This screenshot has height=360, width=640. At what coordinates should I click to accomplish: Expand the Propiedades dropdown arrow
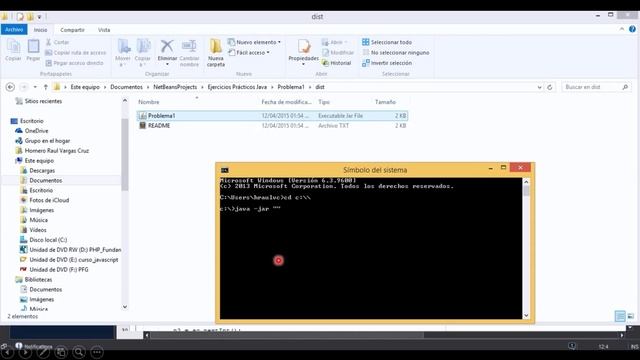[x=303, y=64]
